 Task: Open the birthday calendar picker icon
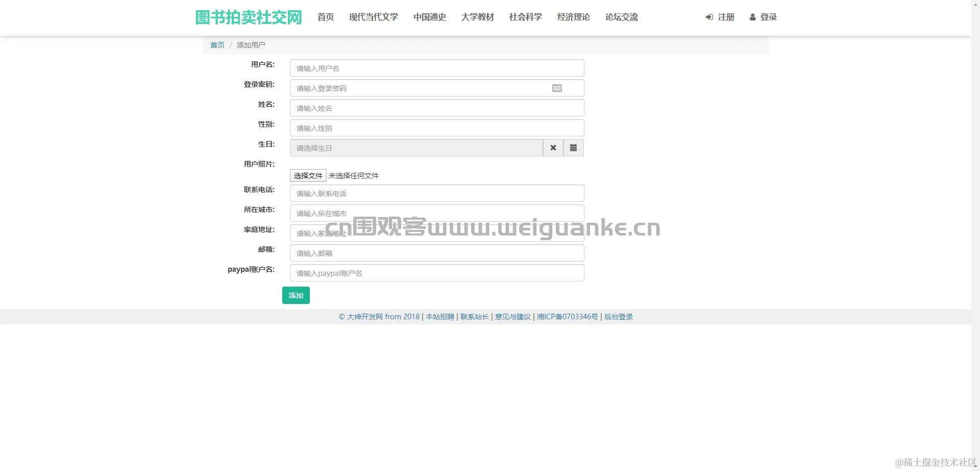click(574, 148)
